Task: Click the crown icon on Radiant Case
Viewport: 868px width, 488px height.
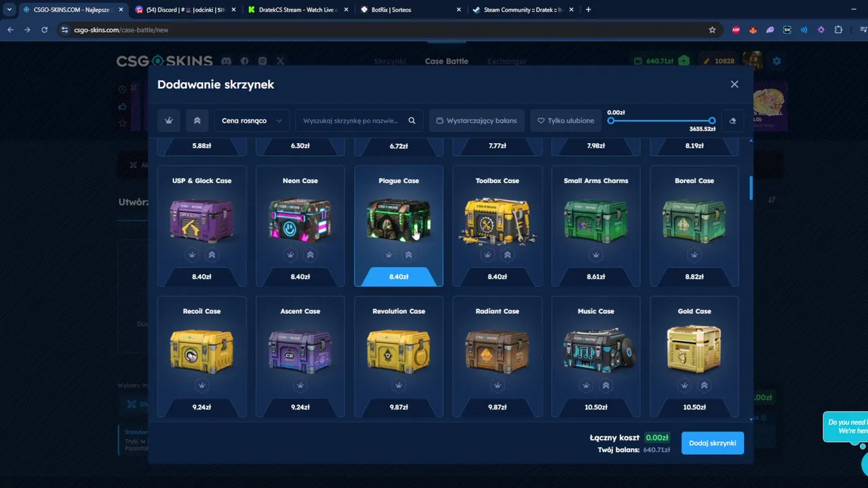Action: [x=497, y=385]
